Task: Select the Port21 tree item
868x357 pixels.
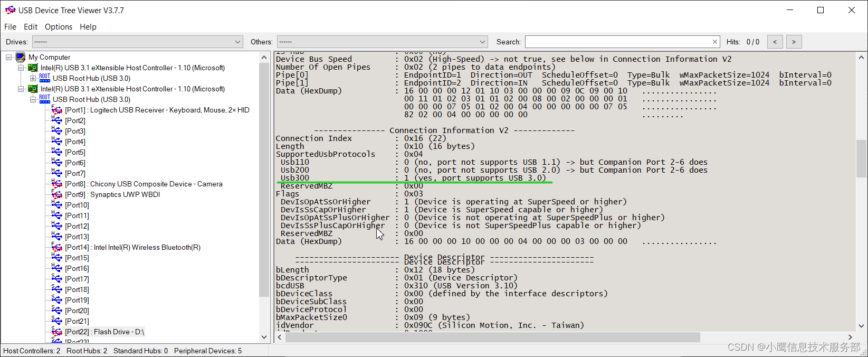Action: click(x=77, y=321)
